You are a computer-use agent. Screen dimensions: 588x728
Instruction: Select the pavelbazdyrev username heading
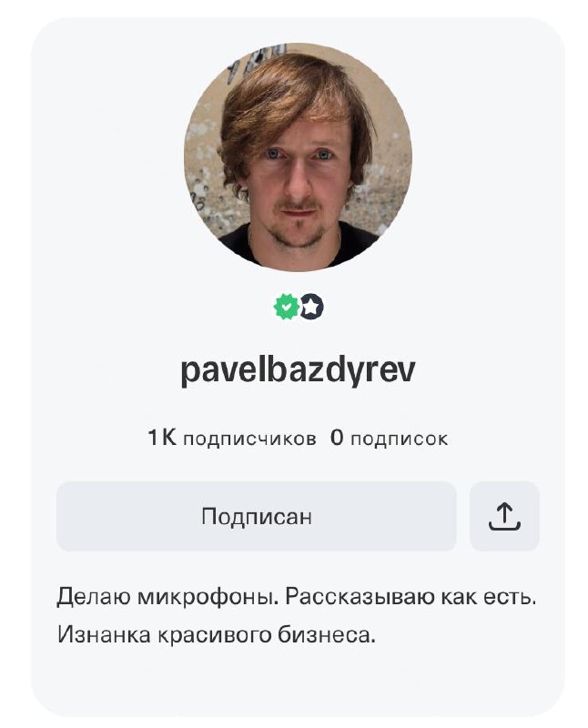[x=298, y=371]
